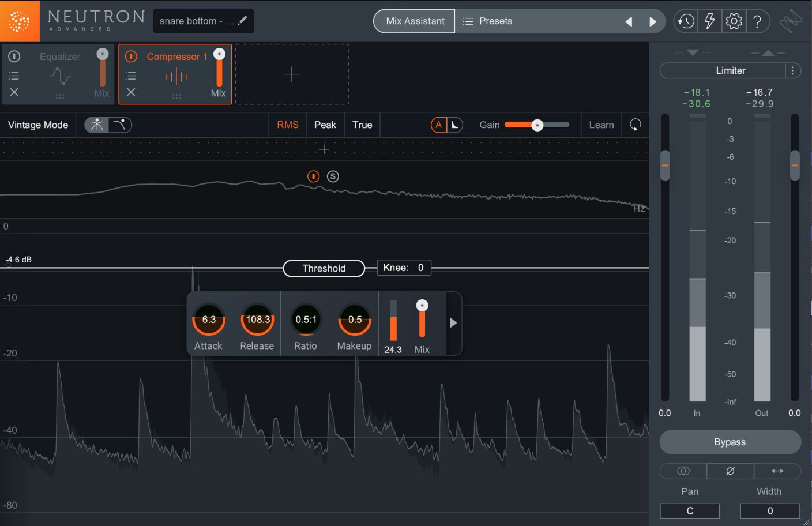The width and height of the screenshot is (812, 526).
Task: Open the settings gear
Action: pos(734,21)
